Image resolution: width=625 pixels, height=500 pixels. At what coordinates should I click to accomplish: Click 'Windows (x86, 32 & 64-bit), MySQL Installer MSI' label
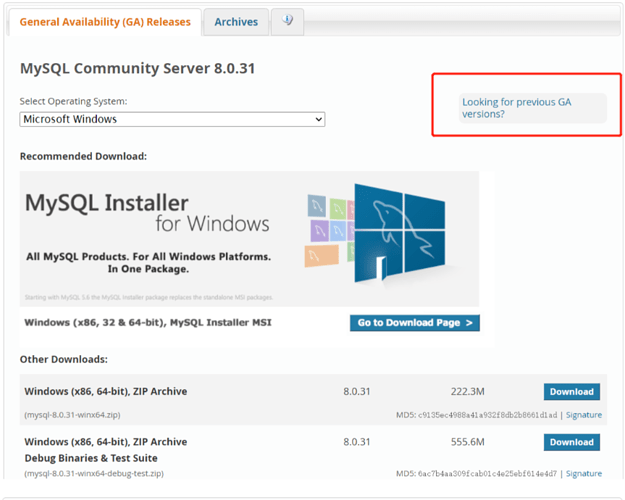(148, 323)
